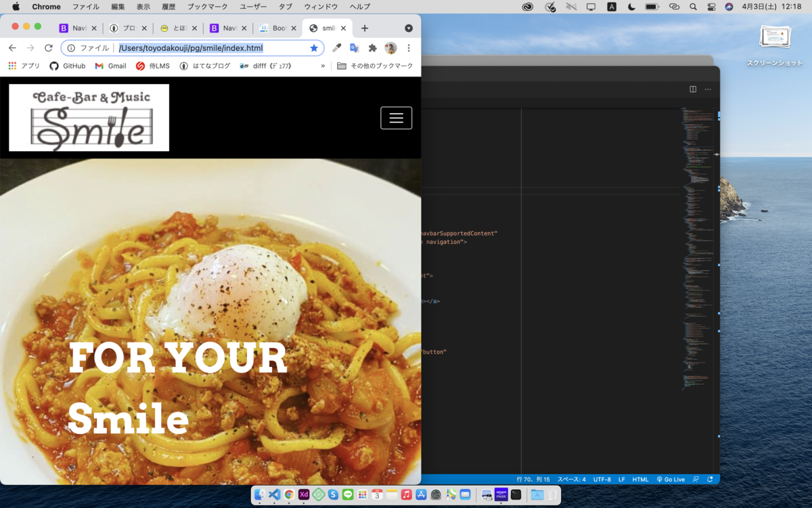Open Finder from the Dock
The height and width of the screenshot is (508, 812).
point(260,494)
